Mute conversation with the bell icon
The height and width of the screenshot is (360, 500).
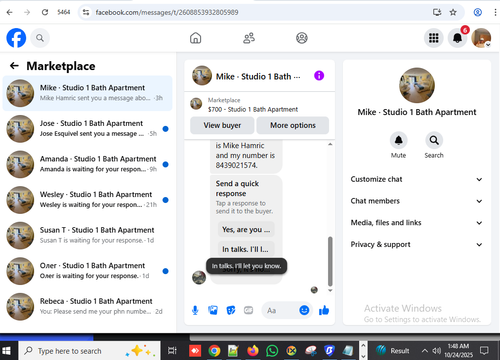(x=398, y=140)
